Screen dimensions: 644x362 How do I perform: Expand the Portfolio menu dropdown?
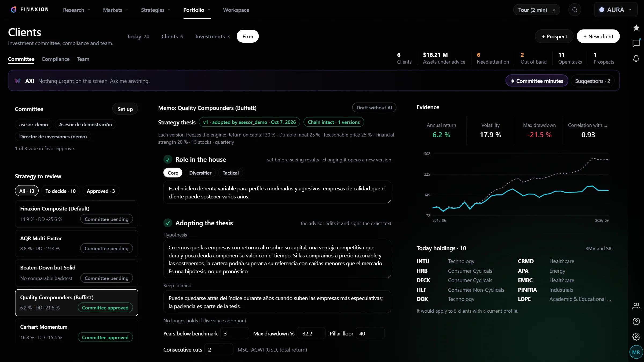197,10
